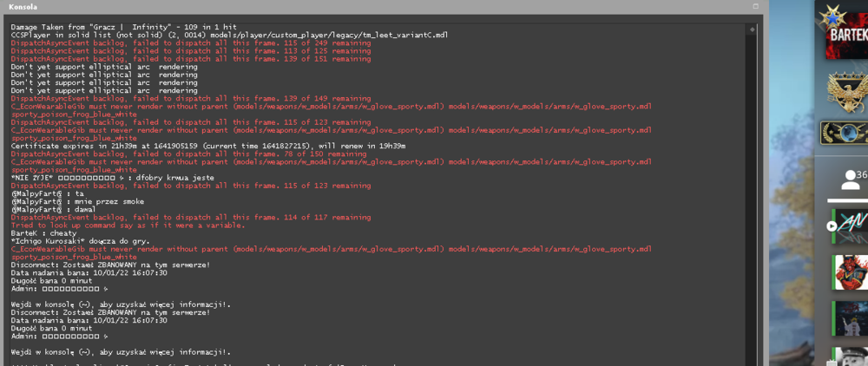Select the friend with dark anime avatar
The width and height of the screenshot is (868, 366).
pos(852,318)
